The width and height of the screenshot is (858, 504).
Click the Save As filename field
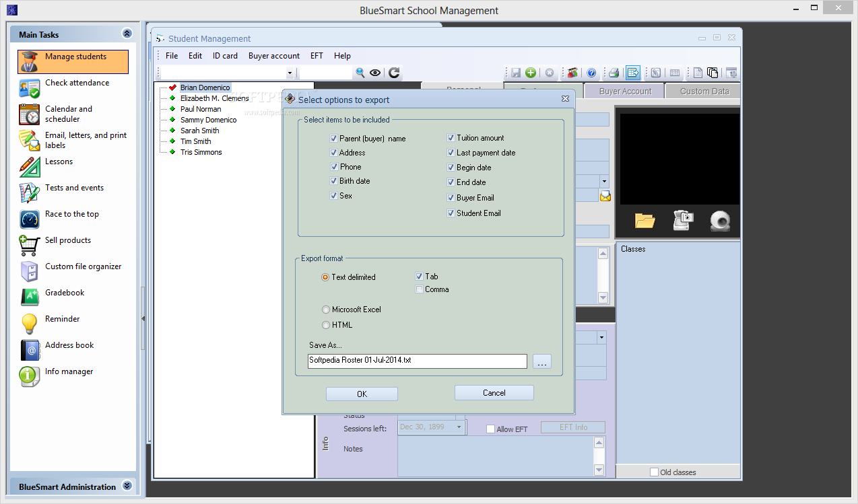418,361
